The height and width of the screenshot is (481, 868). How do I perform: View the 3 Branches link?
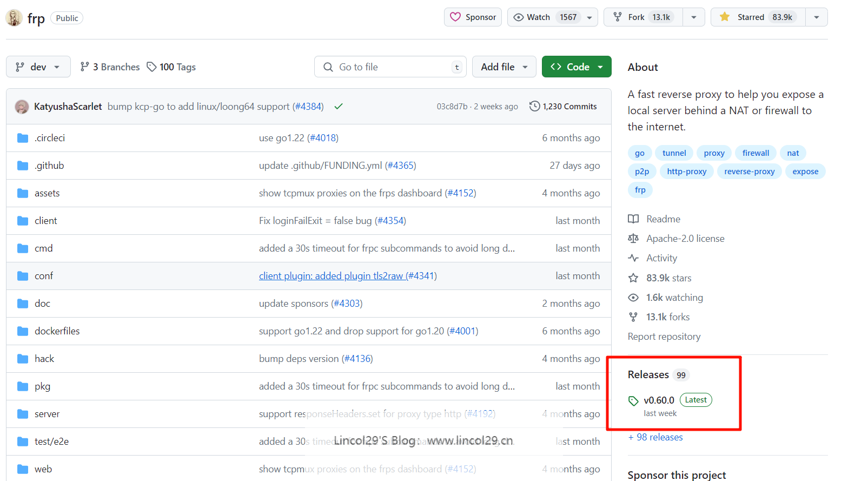(110, 67)
